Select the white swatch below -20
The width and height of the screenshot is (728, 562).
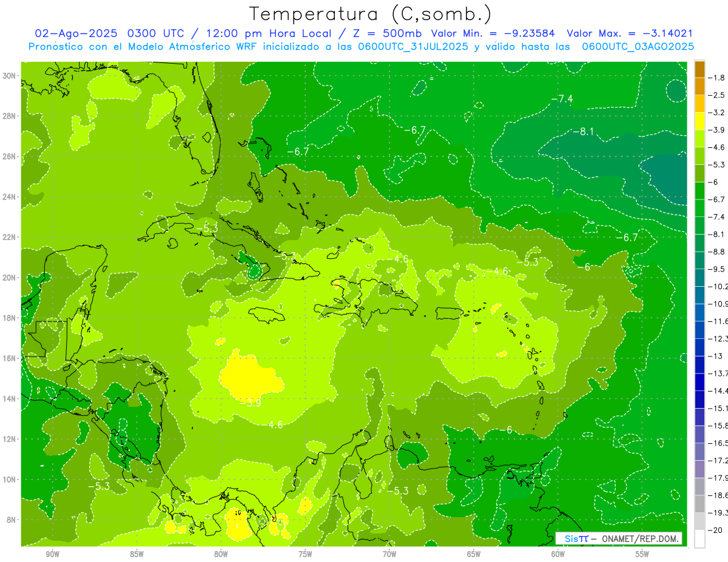(x=699, y=539)
